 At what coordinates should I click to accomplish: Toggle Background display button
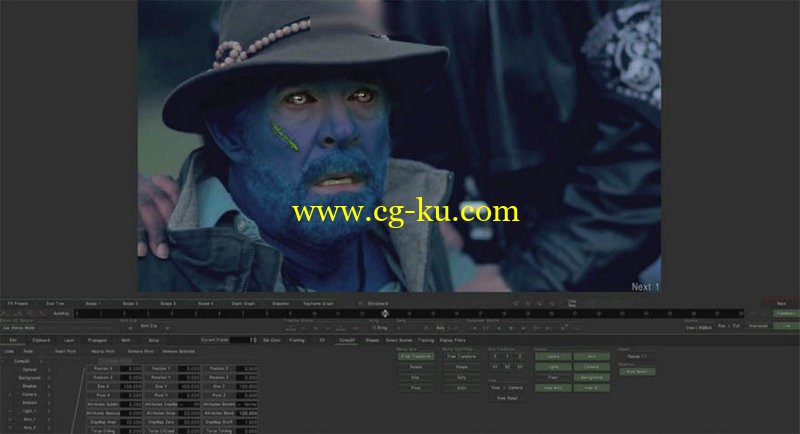[x=591, y=377]
